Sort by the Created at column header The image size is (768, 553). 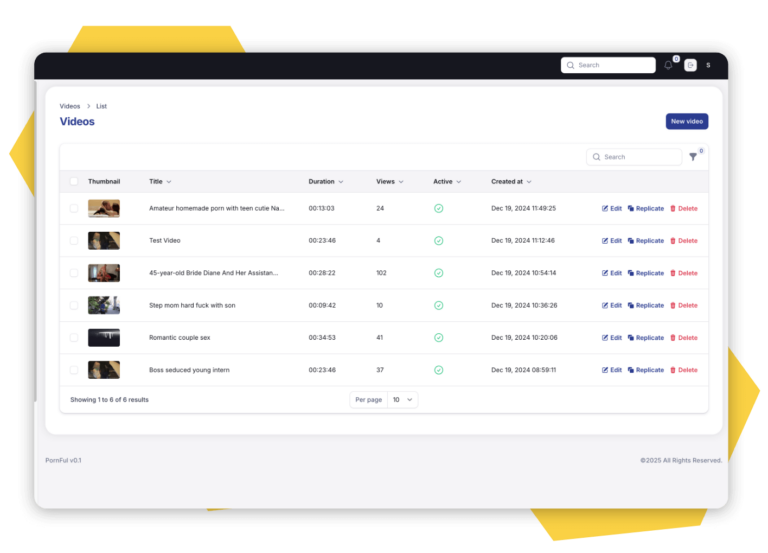(511, 182)
